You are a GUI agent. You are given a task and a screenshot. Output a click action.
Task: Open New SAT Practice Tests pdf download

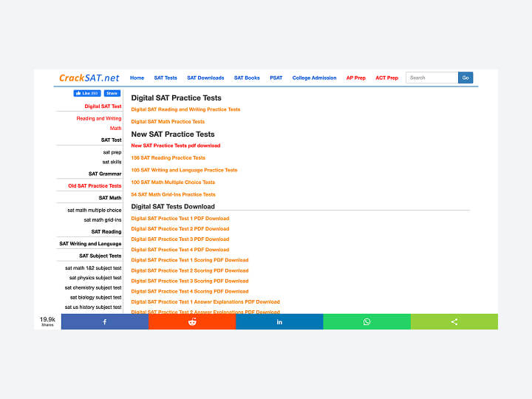[x=176, y=146]
